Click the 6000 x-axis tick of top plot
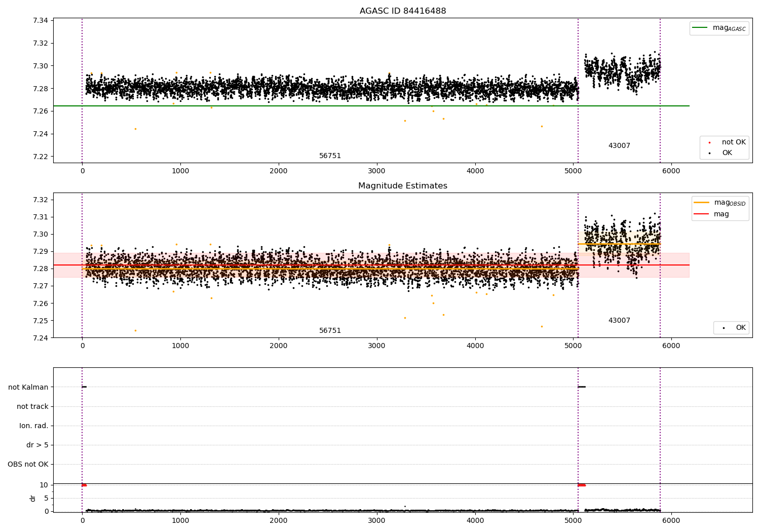760x532 pixels. [x=671, y=171]
